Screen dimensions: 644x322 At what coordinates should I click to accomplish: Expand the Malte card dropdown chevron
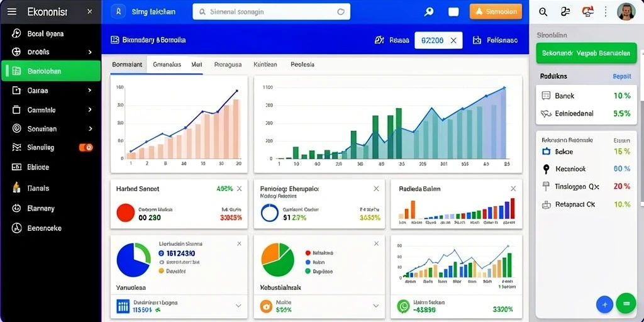pyautogui.click(x=375, y=306)
